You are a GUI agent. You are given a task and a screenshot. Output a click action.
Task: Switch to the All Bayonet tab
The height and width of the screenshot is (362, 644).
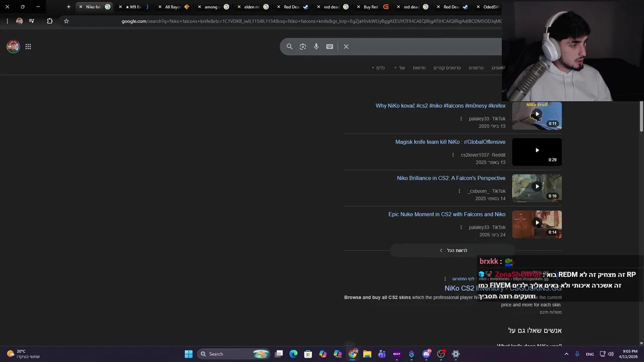pos(174,7)
